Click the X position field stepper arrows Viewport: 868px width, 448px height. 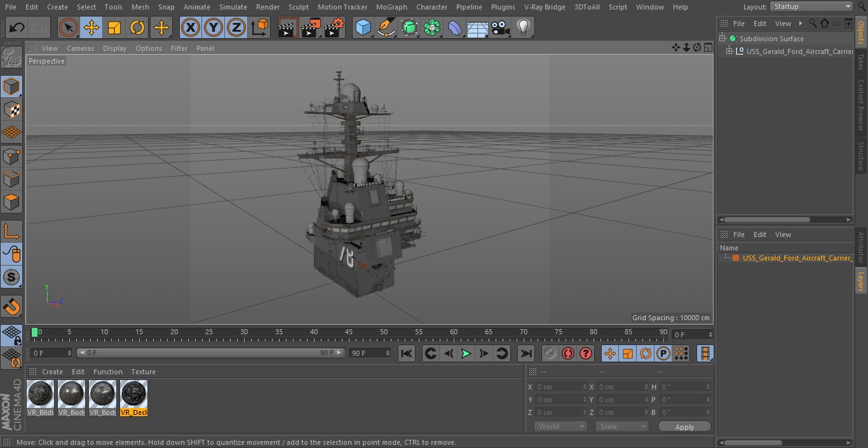pyautogui.click(x=585, y=387)
